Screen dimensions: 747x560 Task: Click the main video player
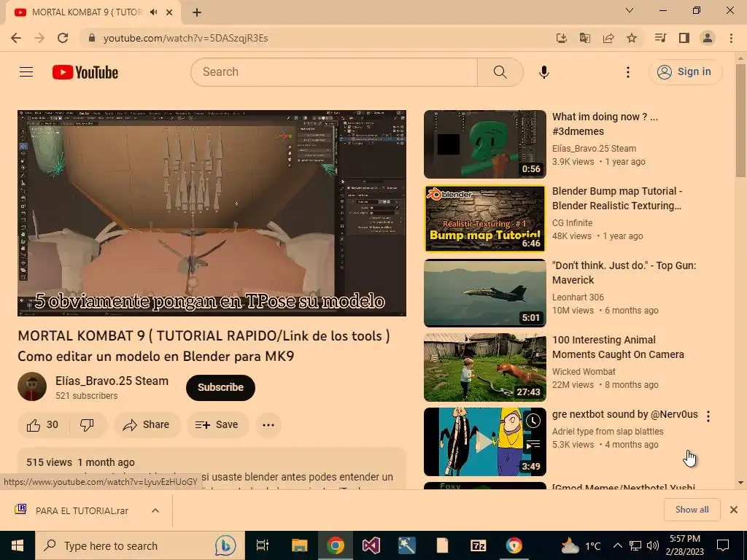coord(212,213)
